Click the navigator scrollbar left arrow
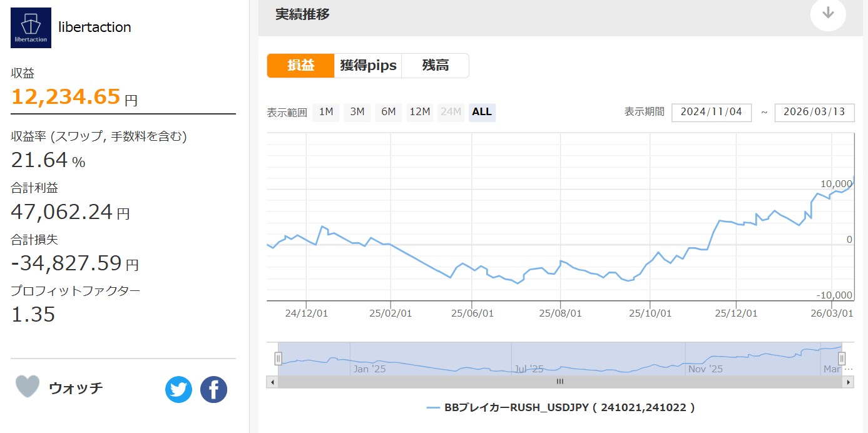868x433 pixels. coord(272,381)
